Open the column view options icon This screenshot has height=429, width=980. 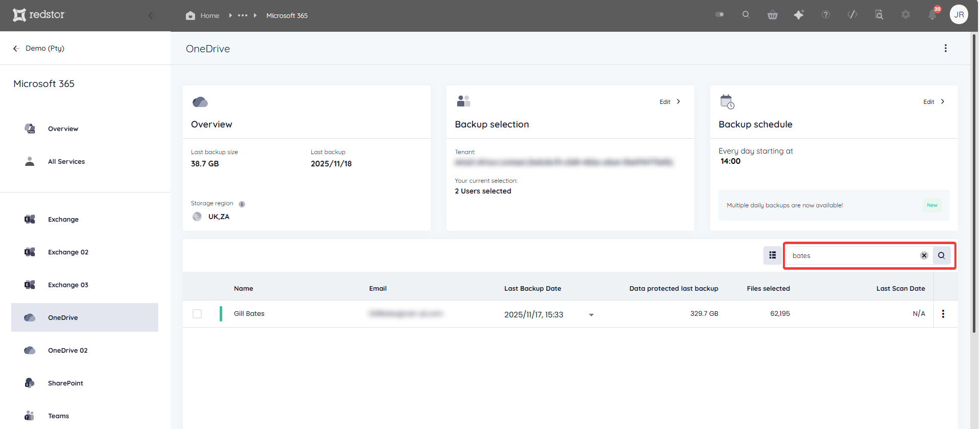772,255
